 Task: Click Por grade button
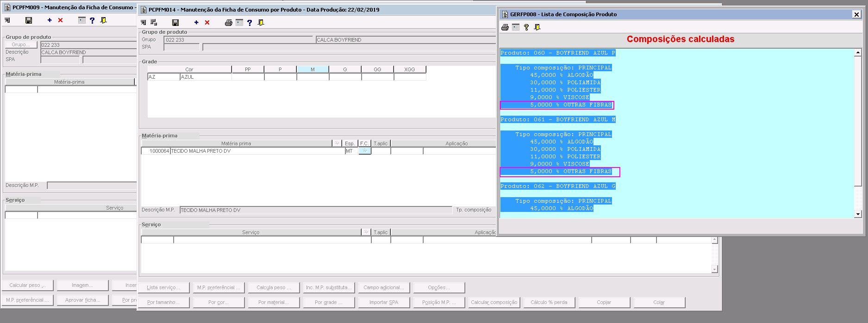point(329,302)
